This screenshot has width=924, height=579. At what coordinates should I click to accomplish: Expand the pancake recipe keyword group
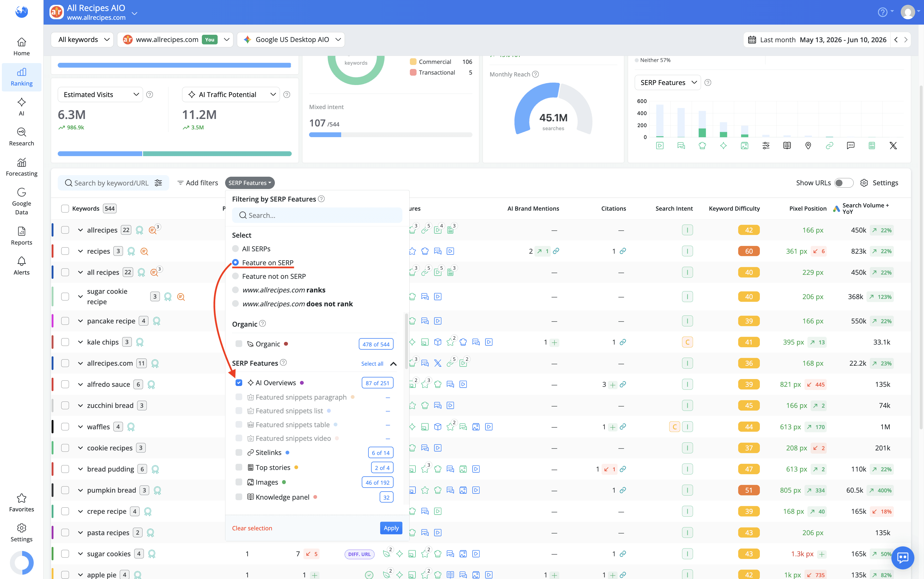tap(80, 321)
